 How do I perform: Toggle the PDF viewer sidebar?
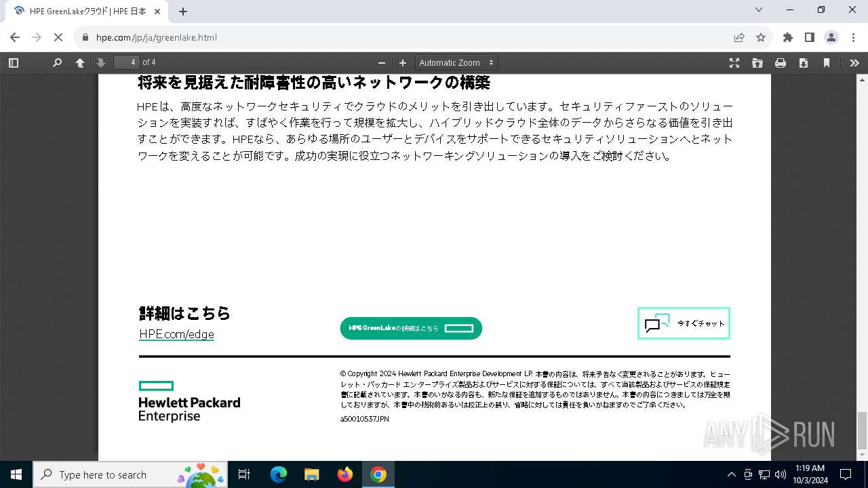13,63
